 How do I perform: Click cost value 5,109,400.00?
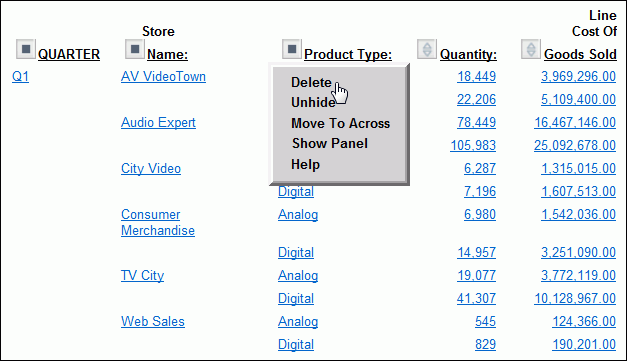(x=578, y=100)
